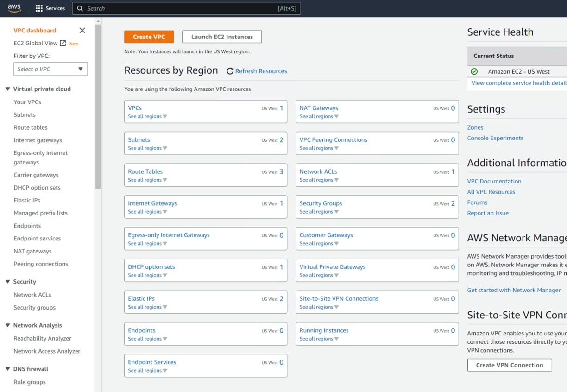Click the AWS logo home icon
This screenshot has width=567, height=392.
pyautogui.click(x=14, y=8)
